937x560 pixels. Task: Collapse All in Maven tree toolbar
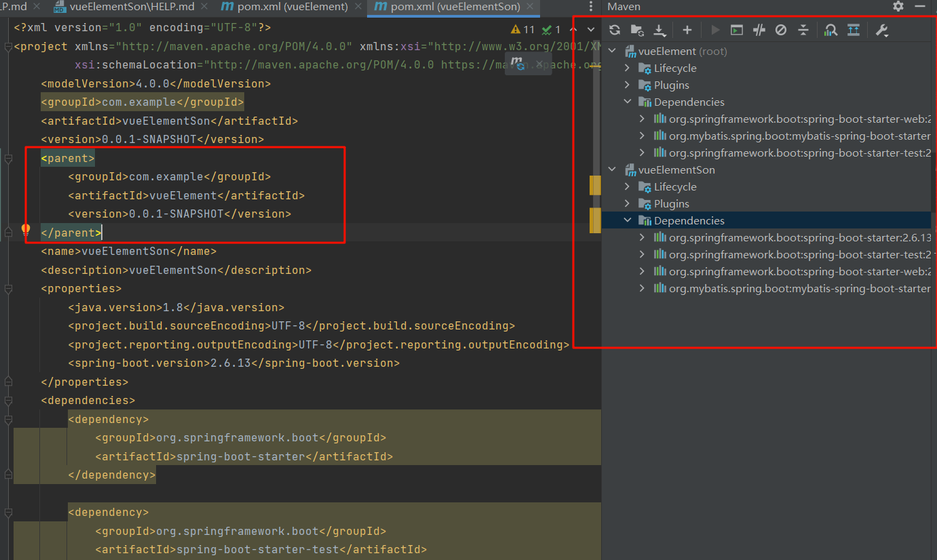coord(803,30)
